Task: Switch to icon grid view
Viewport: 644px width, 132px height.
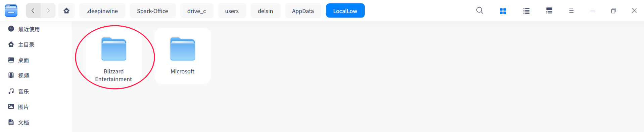Action: tap(503, 11)
